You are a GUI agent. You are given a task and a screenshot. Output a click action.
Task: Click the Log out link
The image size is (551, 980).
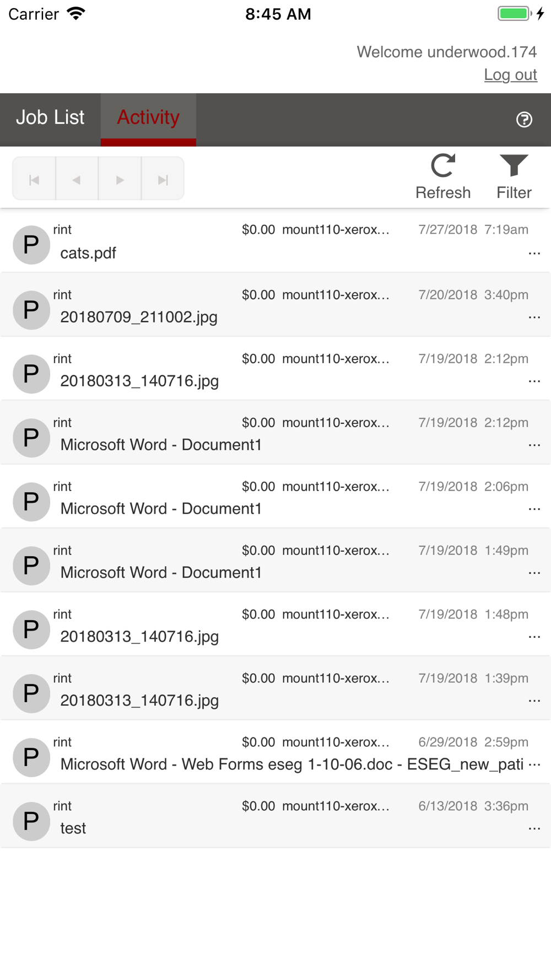(x=510, y=74)
